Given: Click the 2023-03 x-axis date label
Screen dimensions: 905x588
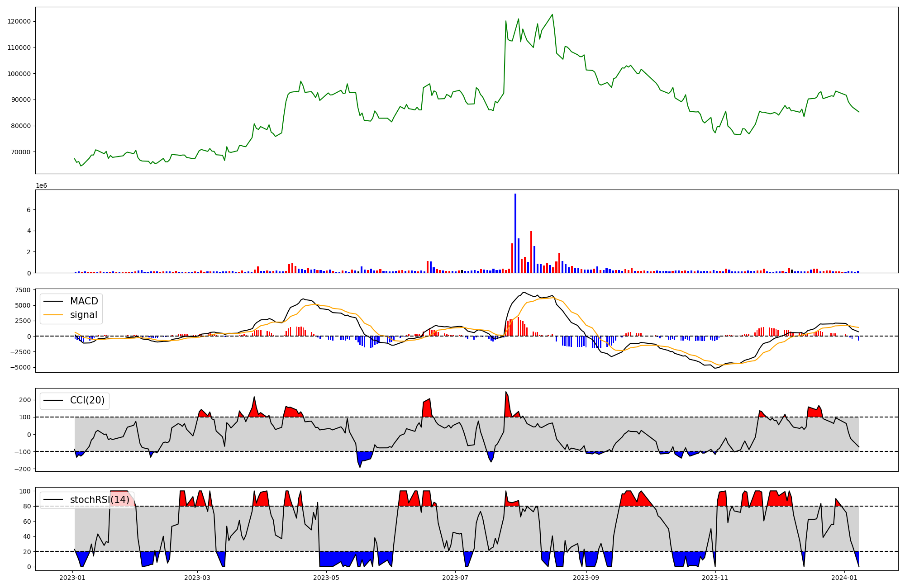Looking at the screenshot, I should point(197,578).
